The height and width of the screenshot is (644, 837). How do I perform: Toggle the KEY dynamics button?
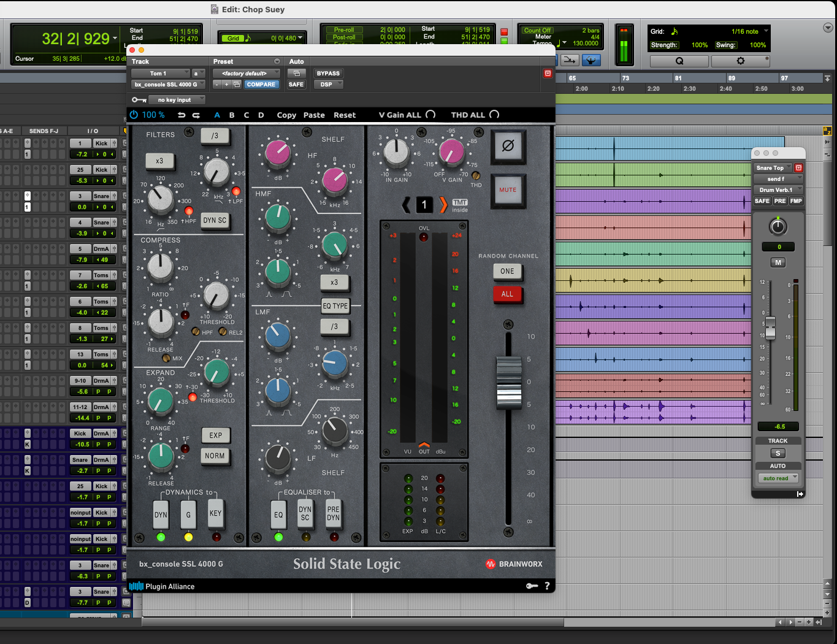(x=216, y=514)
